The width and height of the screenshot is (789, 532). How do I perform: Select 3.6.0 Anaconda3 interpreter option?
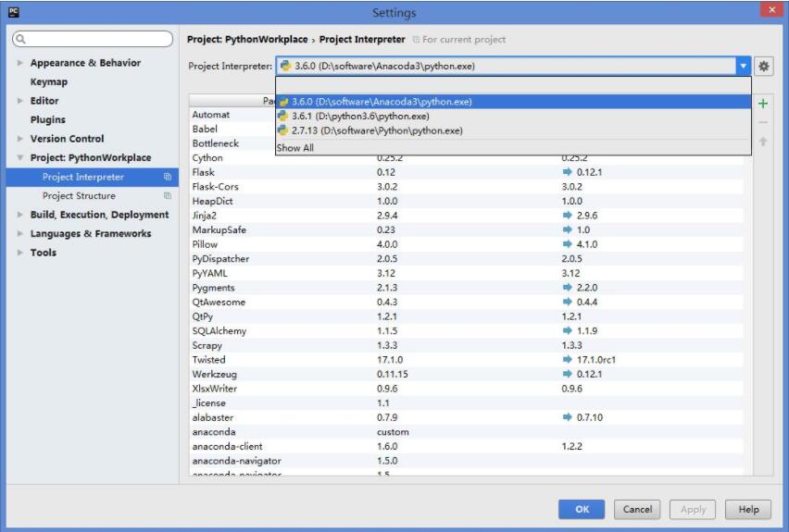tap(513, 102)
